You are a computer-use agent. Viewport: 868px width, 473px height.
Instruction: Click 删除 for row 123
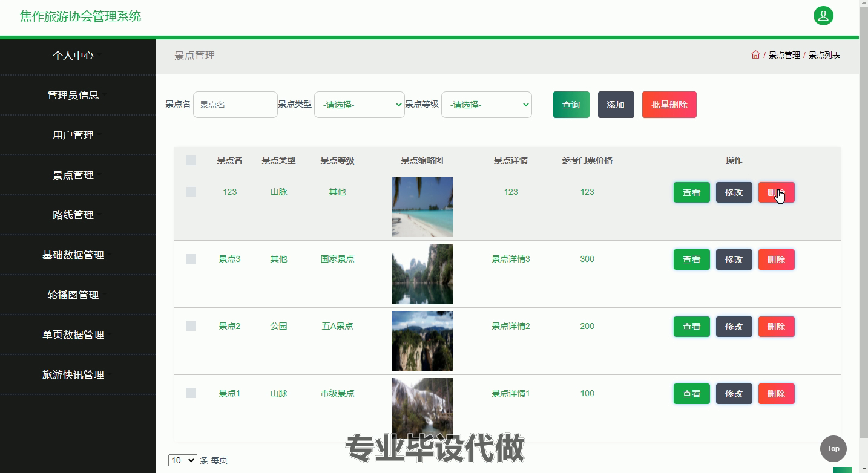coord(777,192)
